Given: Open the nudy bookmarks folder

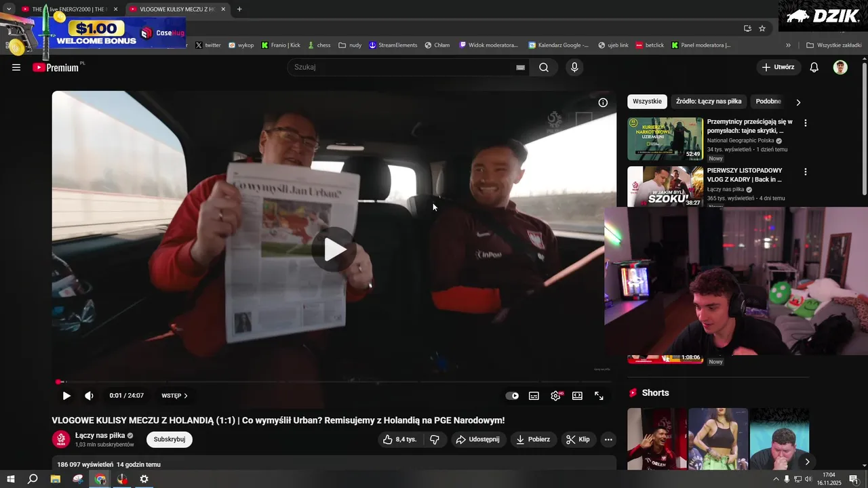Looking at the screenshot, I should point(351,45).
